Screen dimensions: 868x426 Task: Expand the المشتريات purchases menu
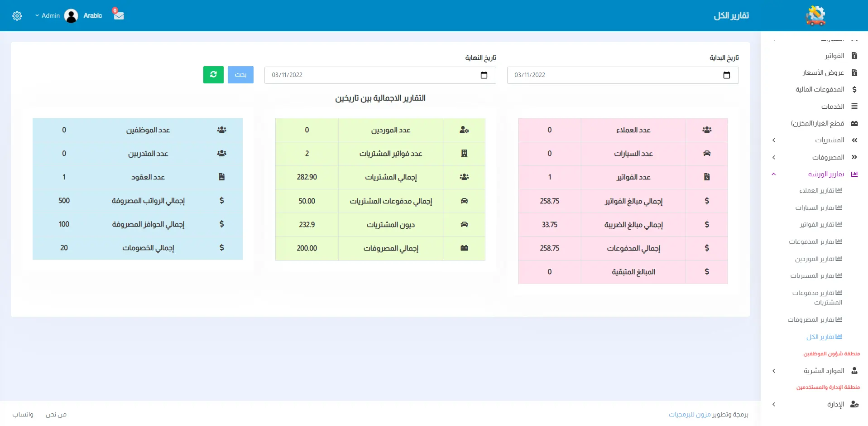pyautogui.click(x=774, y=140)
